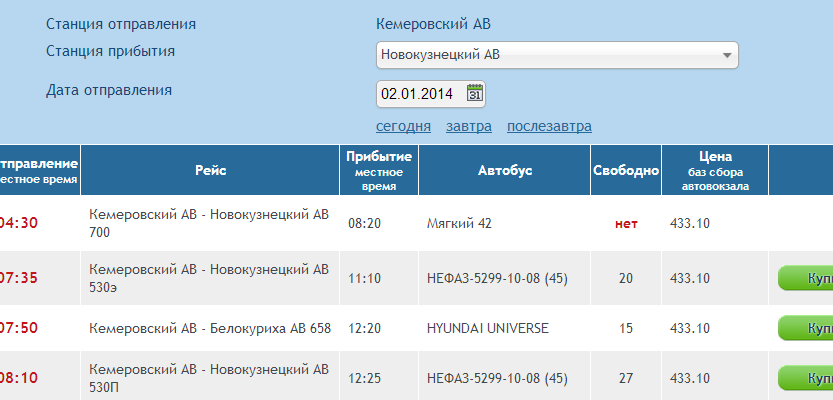Expand the Новокузнецкий АВ arrival station dropdown

[x=557, y=55]
